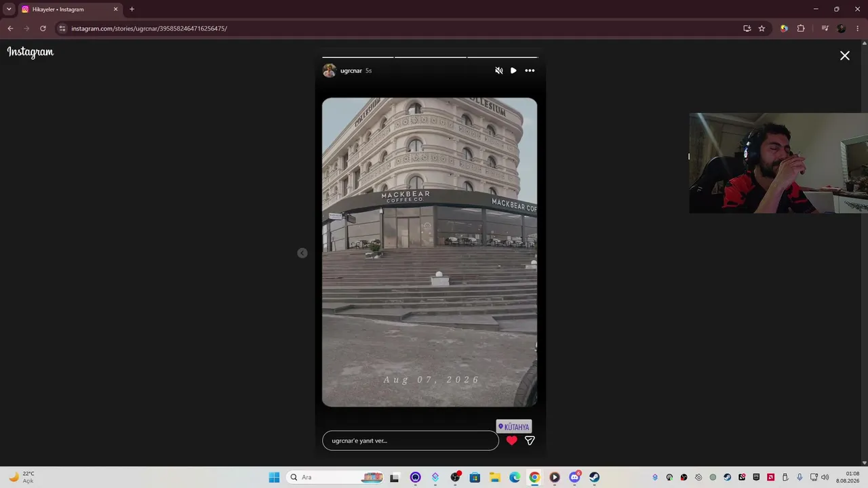Open ugrcnar's profile picture
The image size is (868, 488).
(330, 70)
